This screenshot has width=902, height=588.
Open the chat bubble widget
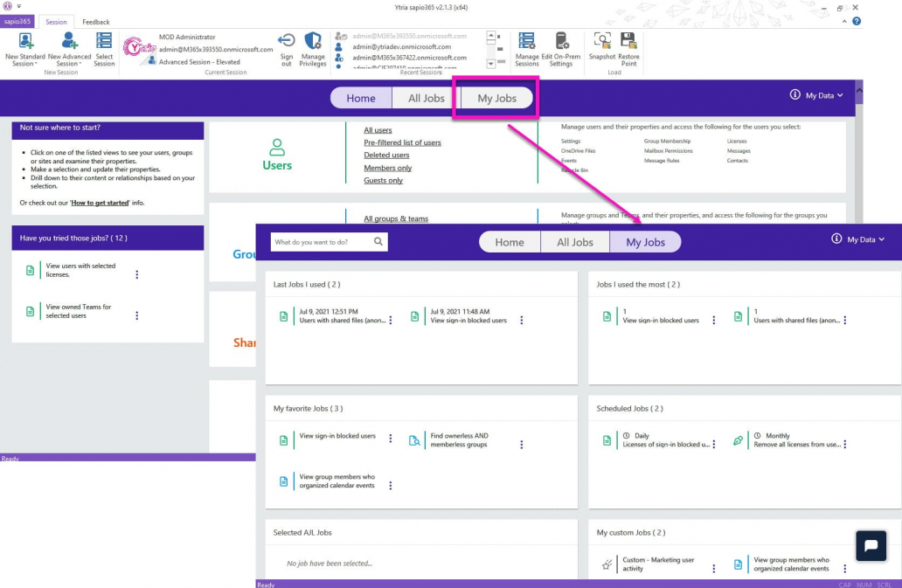[x=871, y=545]
